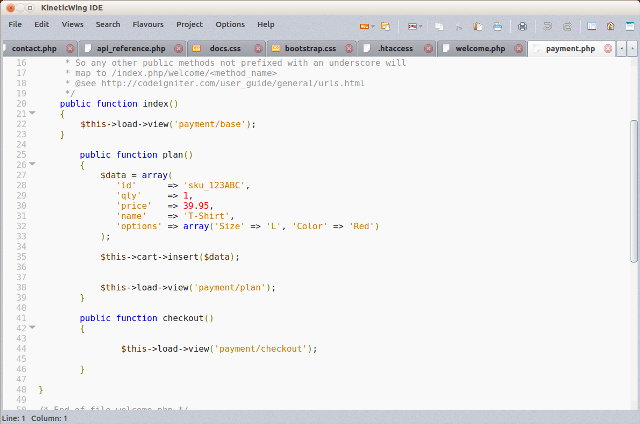Open dropdown arrow beside new file icon
The width and height of the screenshot is (640, 424).
click(374, 25)
